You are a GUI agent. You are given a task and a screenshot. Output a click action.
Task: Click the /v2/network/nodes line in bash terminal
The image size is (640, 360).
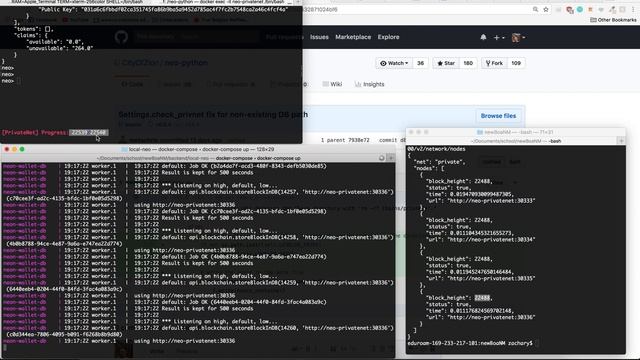[x=436, y=149]
